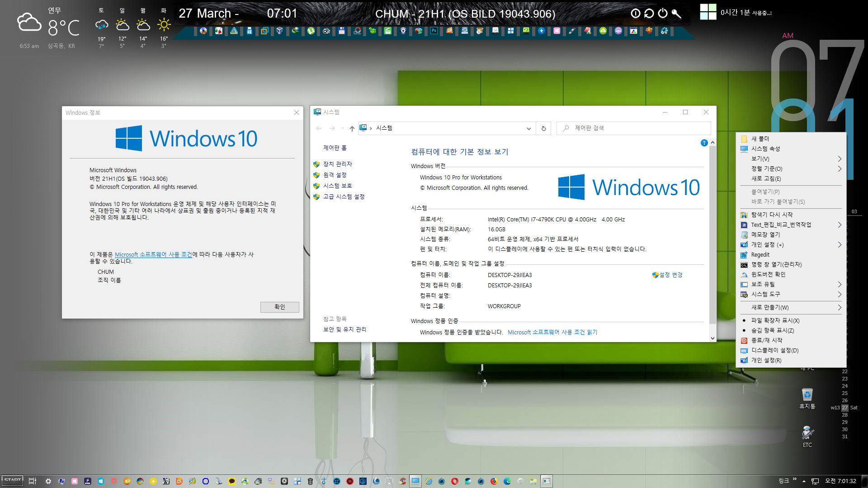
Task: Refresh the 시스템 window address bar
Action: (x=543, y=128)
